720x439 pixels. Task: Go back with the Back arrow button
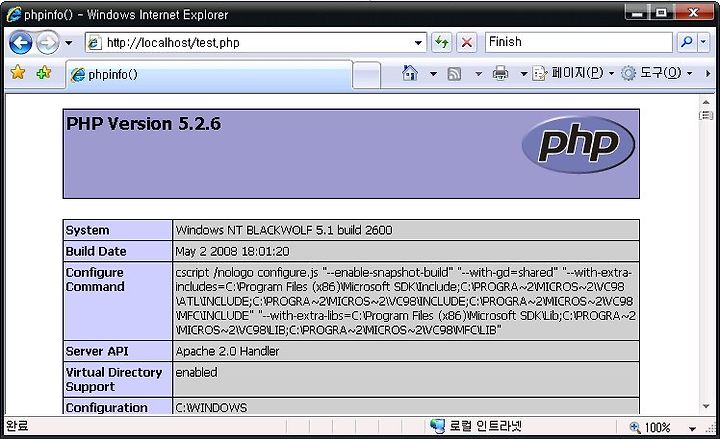pos(21,43)
